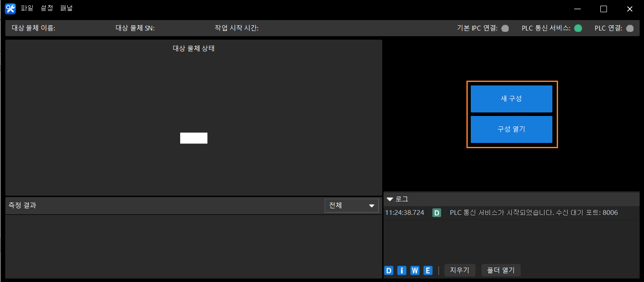Open the 전체 filter dropdown
Screen dimensions: 644x282
pos(352,206)
